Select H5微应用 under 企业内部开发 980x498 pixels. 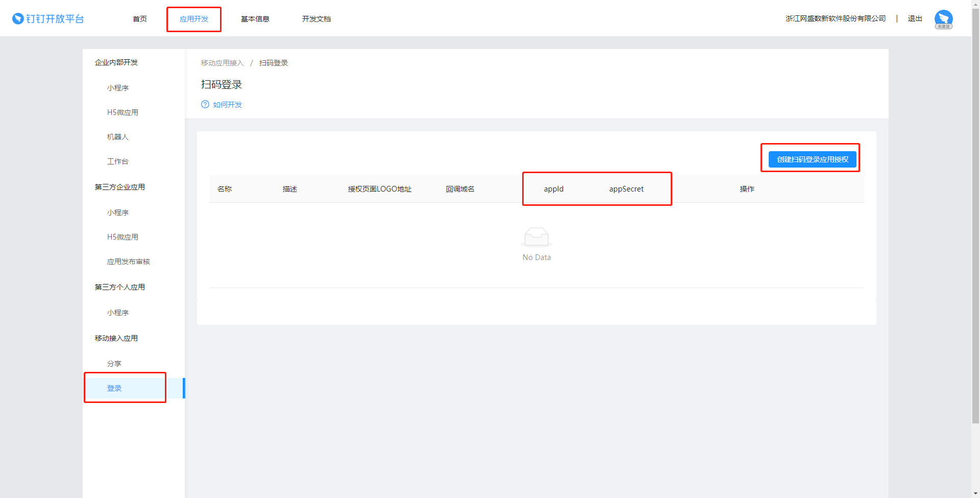coord(122,112)
